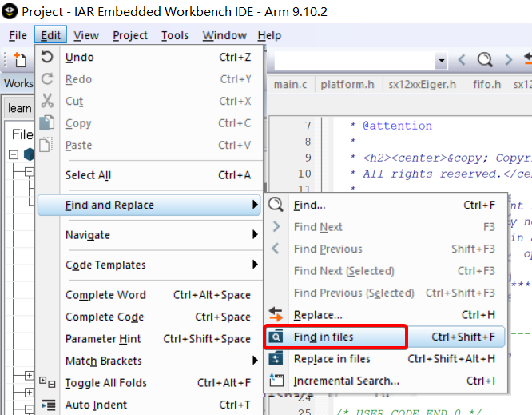
Task: Click the navigate back arrow in toolbar
Action: (462, 60)
